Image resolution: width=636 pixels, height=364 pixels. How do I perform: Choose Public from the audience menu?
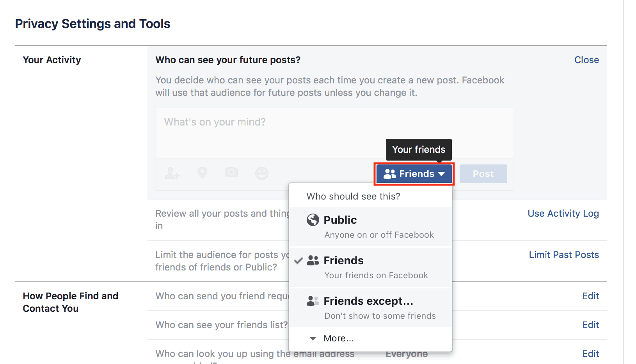340,220
